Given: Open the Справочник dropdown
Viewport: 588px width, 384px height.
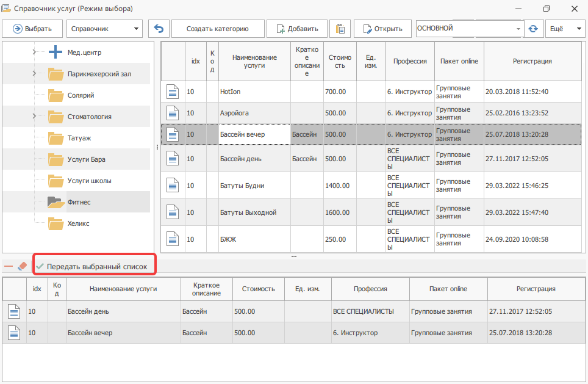Looking at the screenshot, I should click(104, 29).
